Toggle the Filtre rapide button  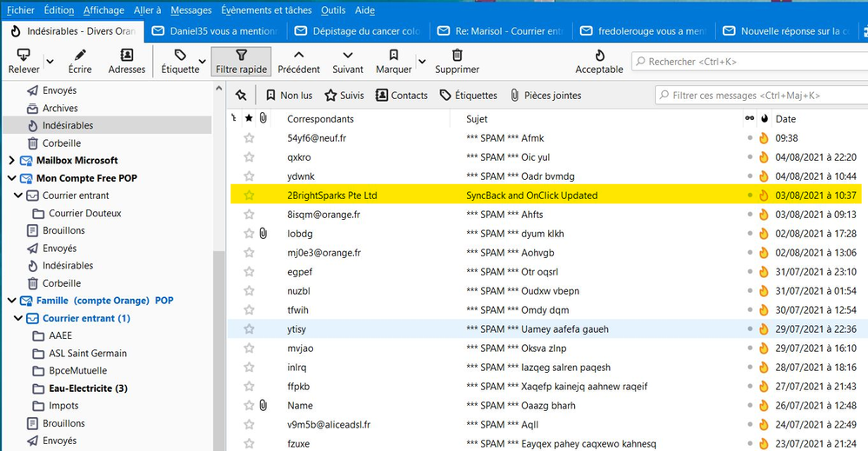click(x=241, y=62)
